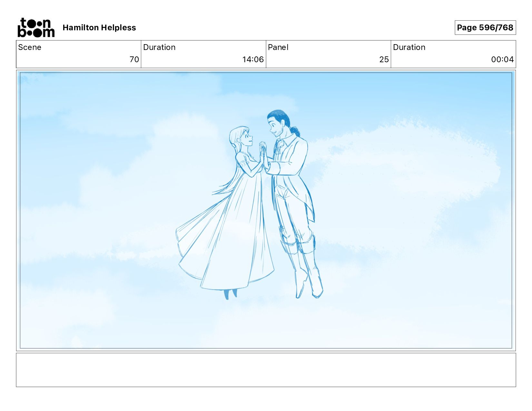Screen dimensions: 532x411
Task: Click the 'Panel' header label
Action: (278, 47)
